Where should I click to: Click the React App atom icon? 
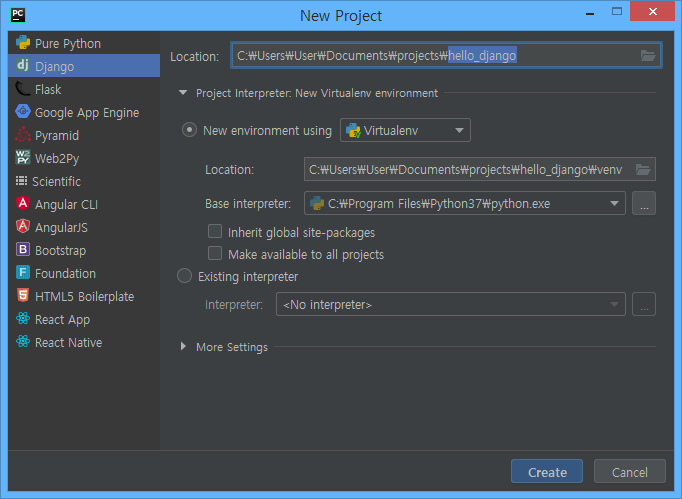pyautogui.click(x=23, y=318)
